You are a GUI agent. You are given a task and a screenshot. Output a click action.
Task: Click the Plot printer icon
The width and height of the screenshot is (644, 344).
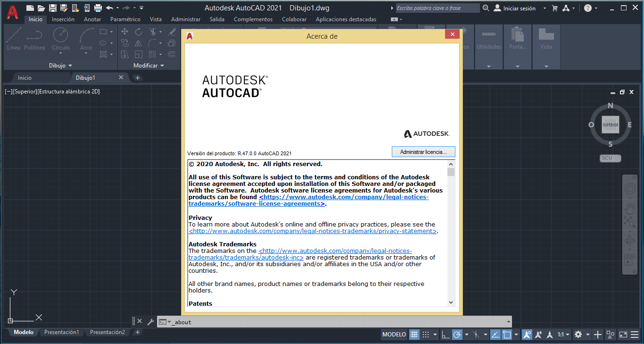click(98, 8)
